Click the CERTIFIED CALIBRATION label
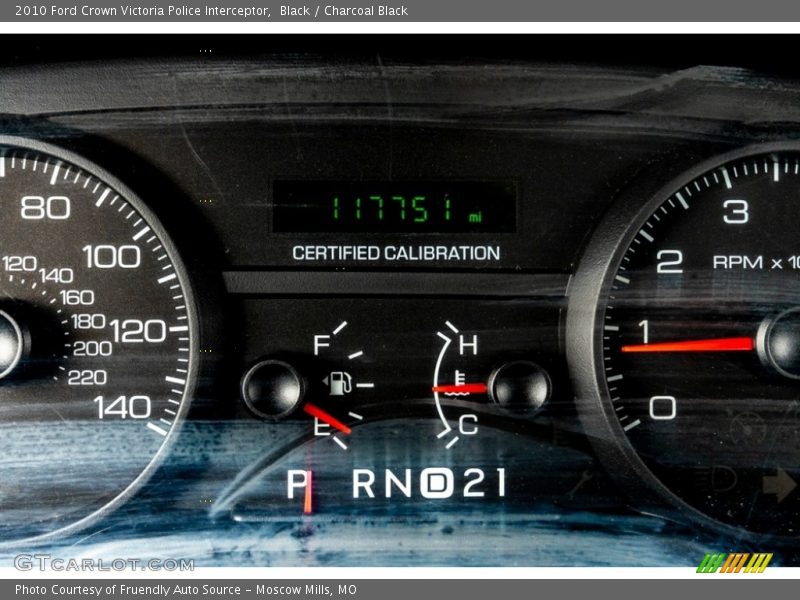800x600 pixels. click(396, 253)
